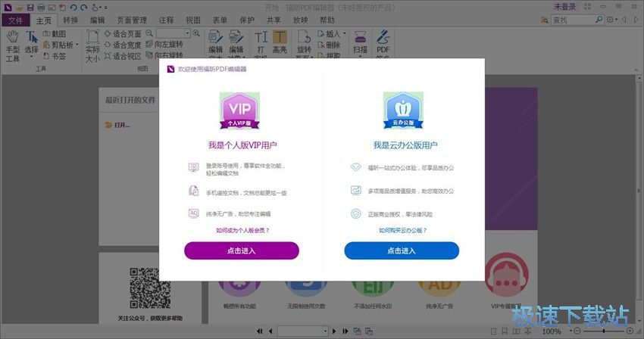Open search settings gear dropdown
The width and height of the screenshot is (644, 339).
pyautogui.click(x=612, y=19)
